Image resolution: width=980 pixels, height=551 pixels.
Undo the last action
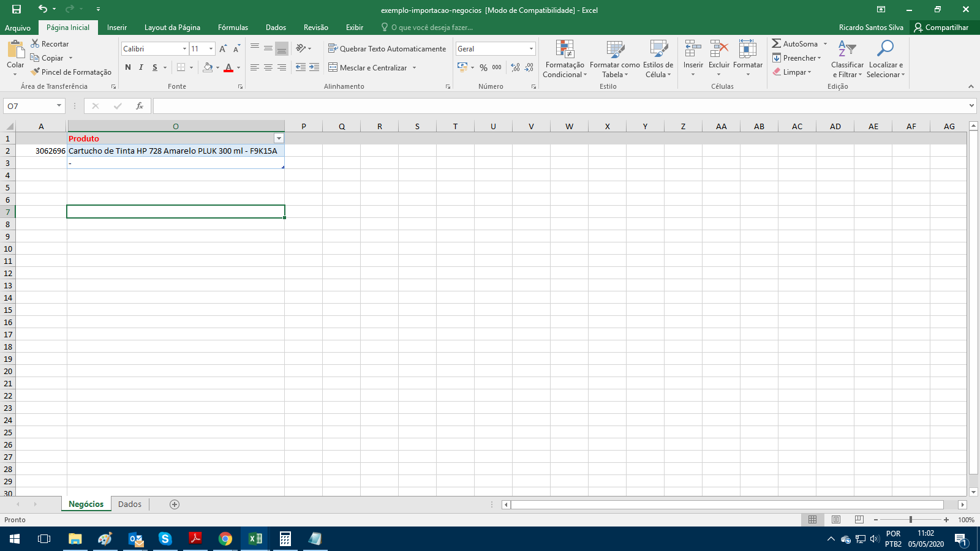(42, 9)
